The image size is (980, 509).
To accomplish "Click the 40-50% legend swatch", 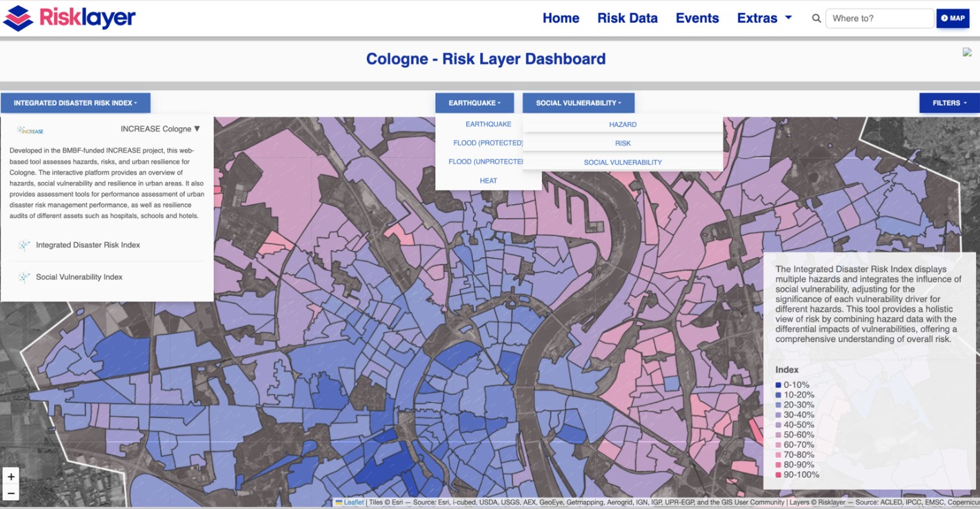I will (x=779, y=425).
